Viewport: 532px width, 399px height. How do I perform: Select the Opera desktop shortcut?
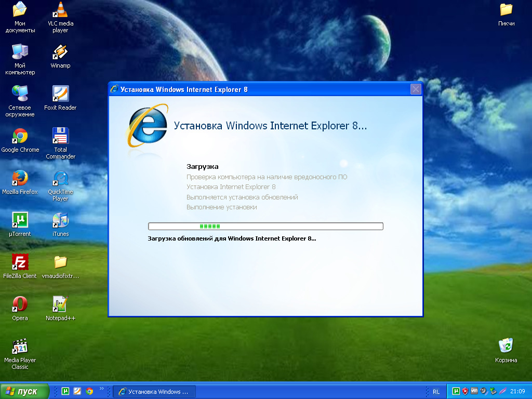[x=20, y=308]
